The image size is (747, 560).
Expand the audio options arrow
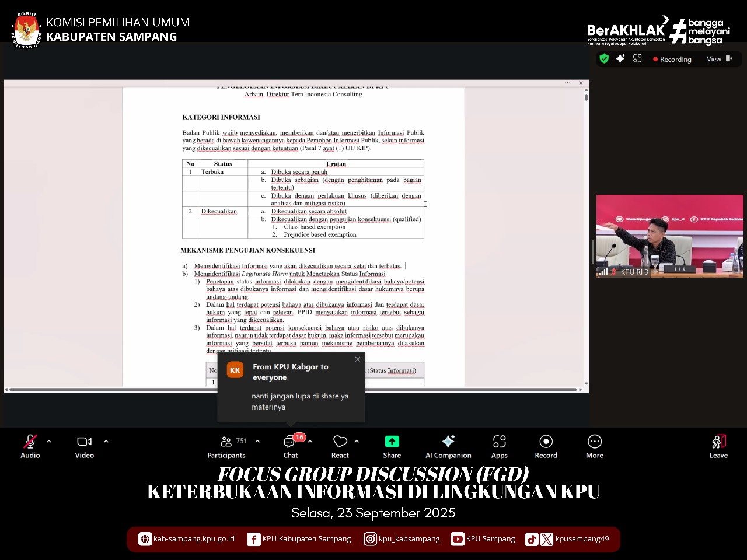pyautogui.click(x=49, y=442)
